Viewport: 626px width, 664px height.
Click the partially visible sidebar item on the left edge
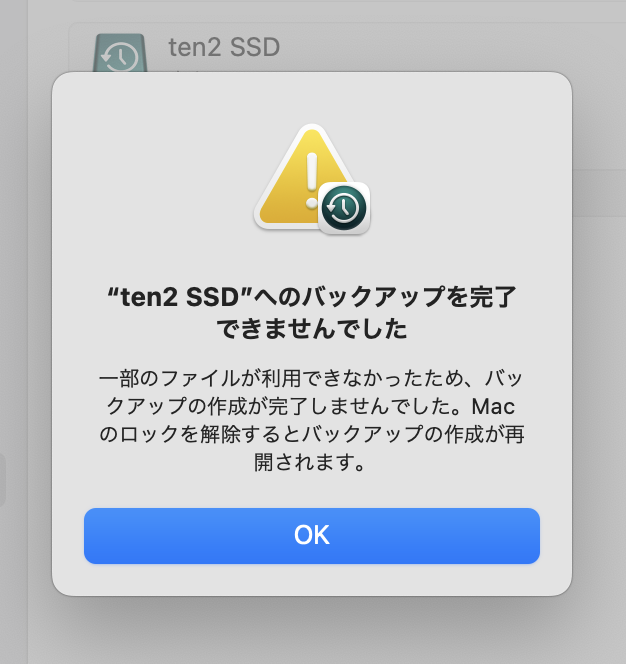tap(3, 479)
